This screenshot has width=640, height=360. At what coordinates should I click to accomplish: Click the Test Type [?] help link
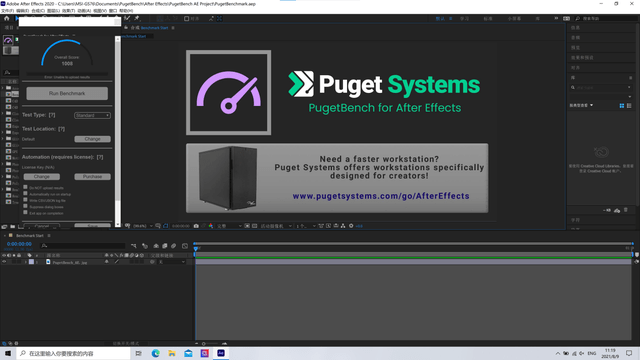(x=52, y=115)
